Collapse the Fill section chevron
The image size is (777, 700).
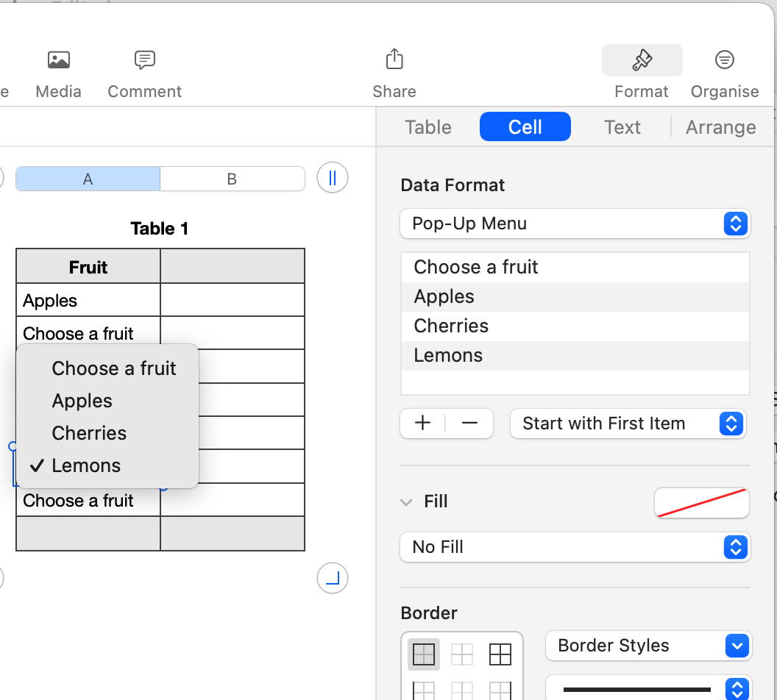point(406,502)
